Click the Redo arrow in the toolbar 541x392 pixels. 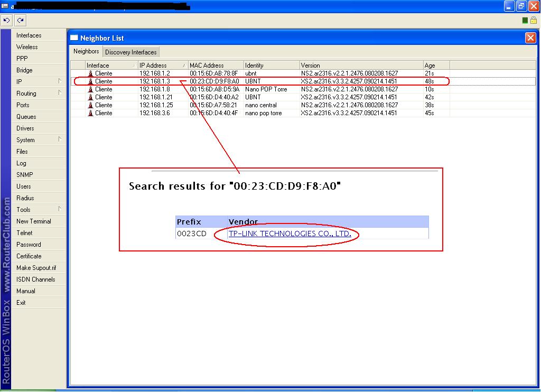click(x=21, y=21)
